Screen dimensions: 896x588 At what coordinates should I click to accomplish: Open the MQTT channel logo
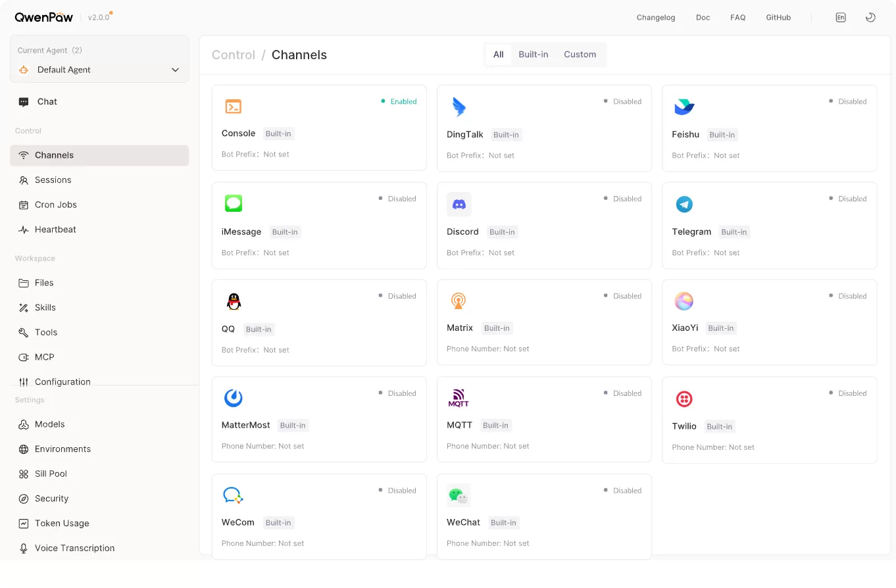(x=459, y=399)
